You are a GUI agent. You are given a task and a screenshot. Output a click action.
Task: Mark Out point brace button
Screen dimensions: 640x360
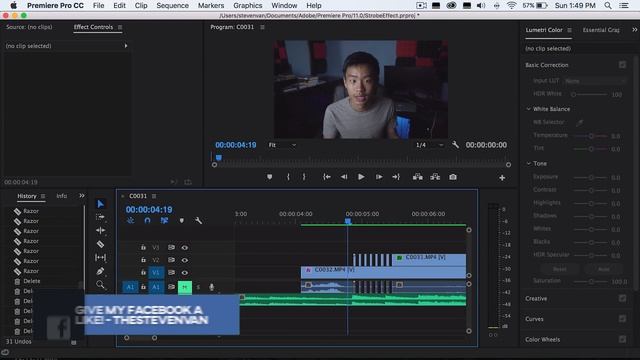point(304,177)
